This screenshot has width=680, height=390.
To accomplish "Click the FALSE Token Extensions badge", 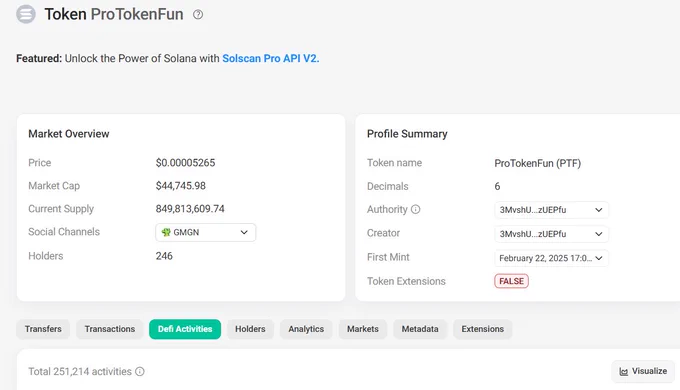I will coord(511,281).
